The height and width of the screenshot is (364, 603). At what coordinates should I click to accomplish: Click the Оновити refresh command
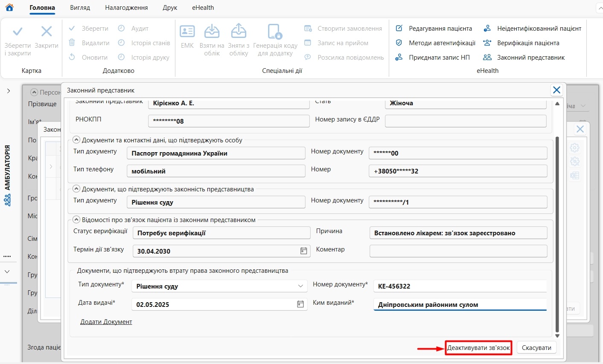(88, 58)
